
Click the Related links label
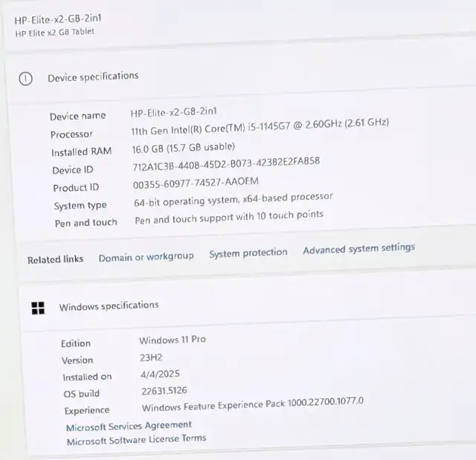coord(55,259)
